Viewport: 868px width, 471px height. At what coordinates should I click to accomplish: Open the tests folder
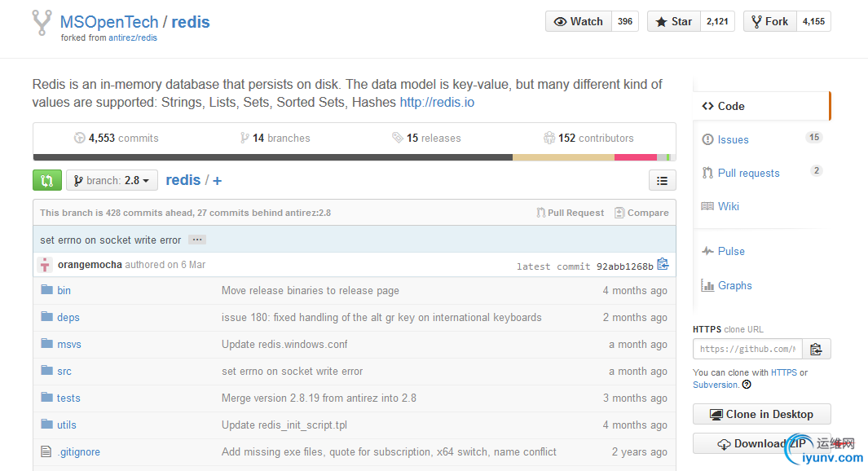tap(68, 398)
